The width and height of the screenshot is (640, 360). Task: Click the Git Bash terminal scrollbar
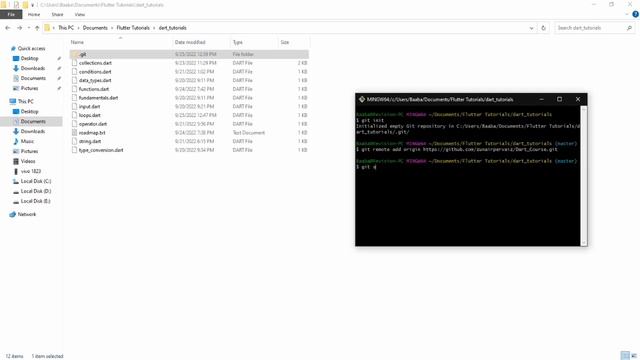pyautogui.click(x=584, y=176)
